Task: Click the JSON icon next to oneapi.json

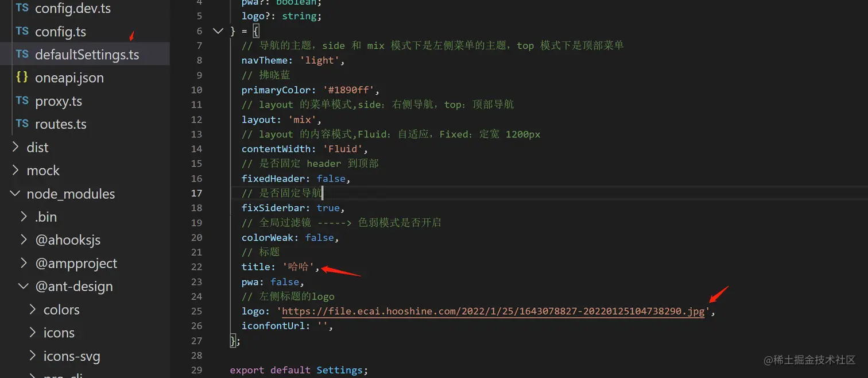Action: 21,78
